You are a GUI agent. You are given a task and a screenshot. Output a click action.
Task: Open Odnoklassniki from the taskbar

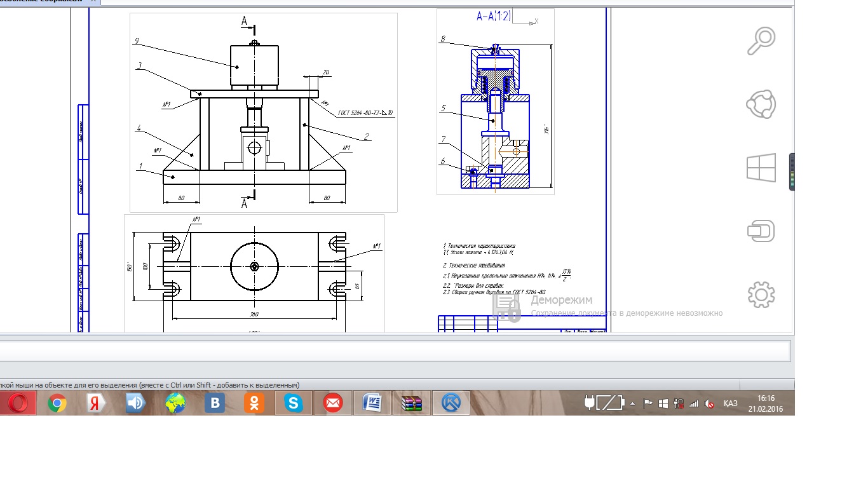254,403
